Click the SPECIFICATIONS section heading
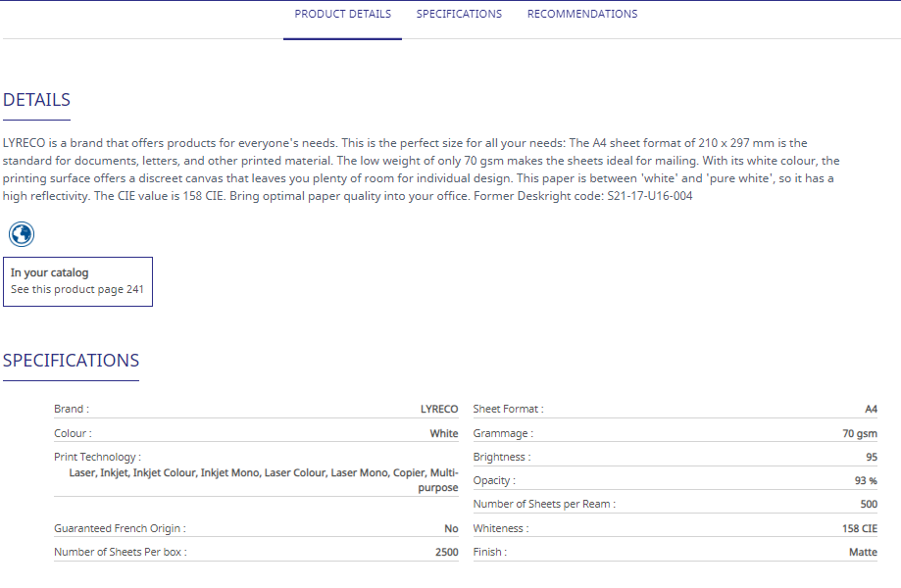The image size is (901, 588). (72, 361)
